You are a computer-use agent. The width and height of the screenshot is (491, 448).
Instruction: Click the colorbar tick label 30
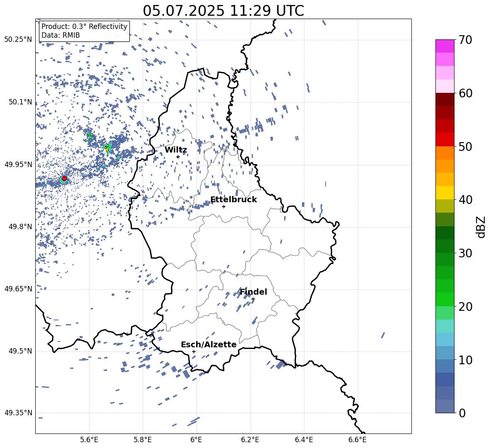click(x=466, y=253)
